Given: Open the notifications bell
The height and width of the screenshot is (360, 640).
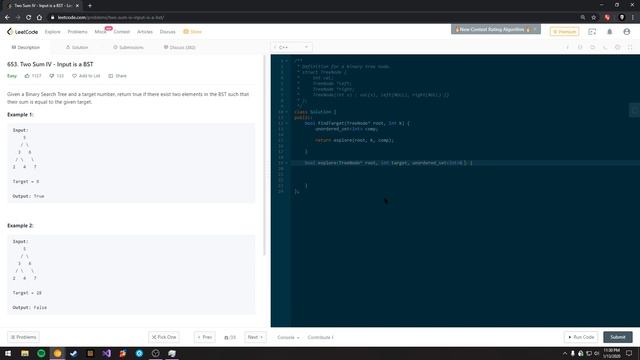Looking at the screenshot, I should click(609, 31).
